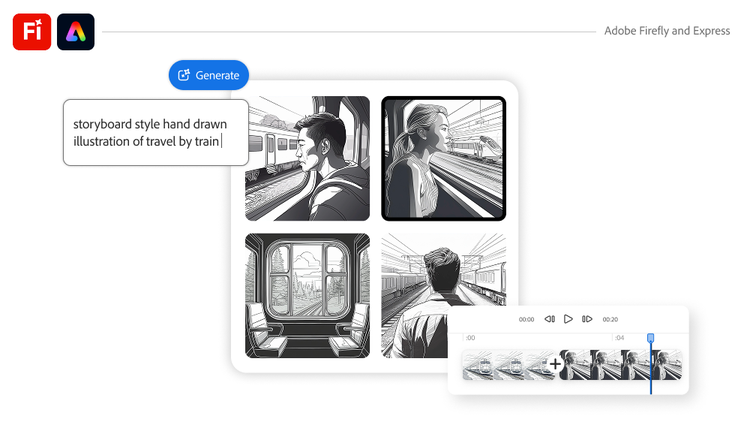This screenshot has height=422, width=750.
Task: Click the :04 marker on timeline ruler
Action: point(619,338)
